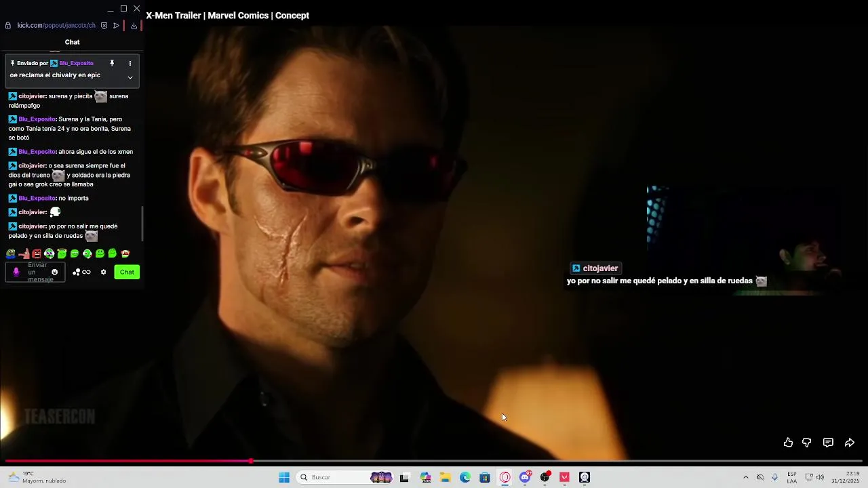Open Microsoft Edge from taskbar
The height and width of the screenshot is (488, 868).
pos(465,477)
